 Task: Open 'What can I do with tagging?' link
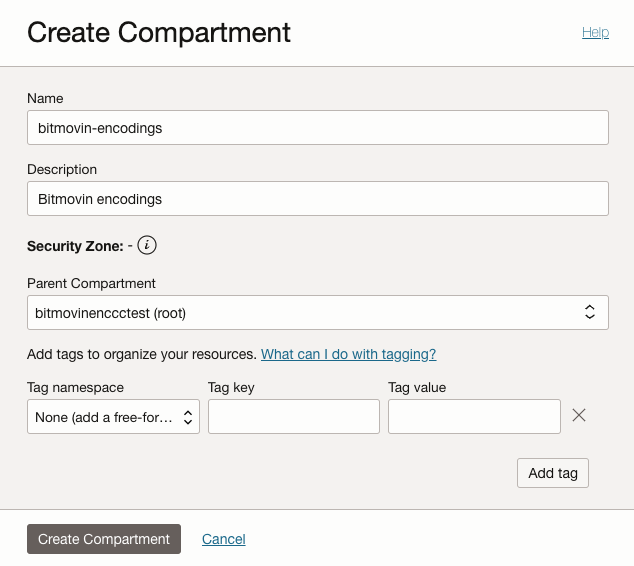[348, 354]
